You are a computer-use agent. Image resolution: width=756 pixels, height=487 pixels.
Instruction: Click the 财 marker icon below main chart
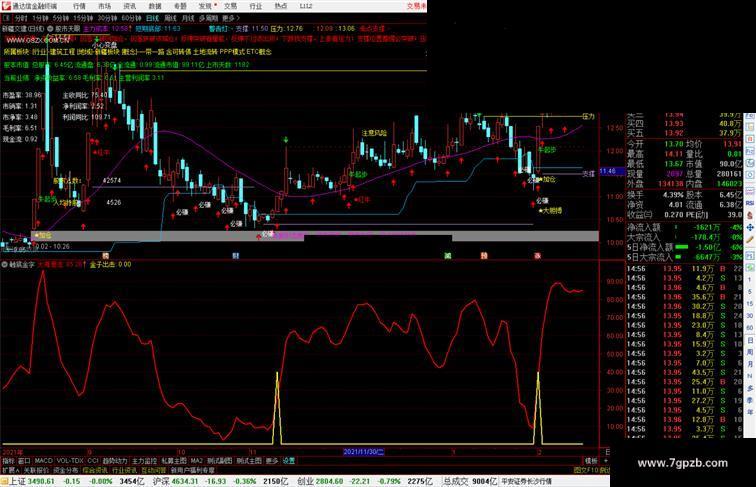coord(235,256)
